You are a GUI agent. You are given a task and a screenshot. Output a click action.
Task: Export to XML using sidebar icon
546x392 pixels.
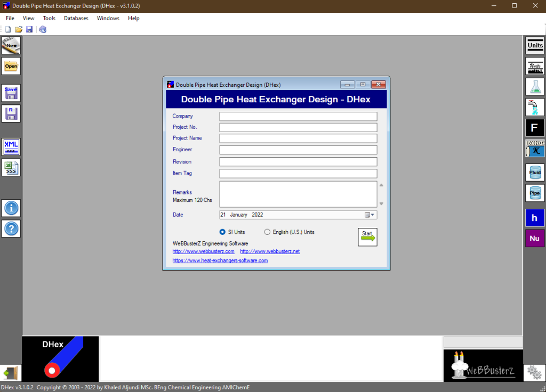point(11,147)
